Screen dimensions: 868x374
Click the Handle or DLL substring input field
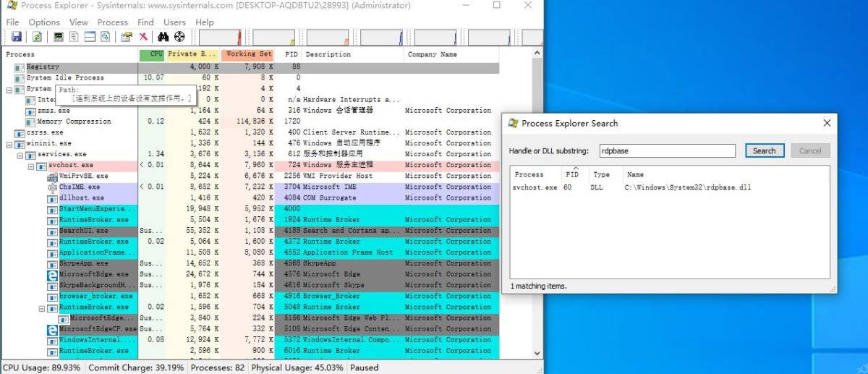click(x=668, y=150)
